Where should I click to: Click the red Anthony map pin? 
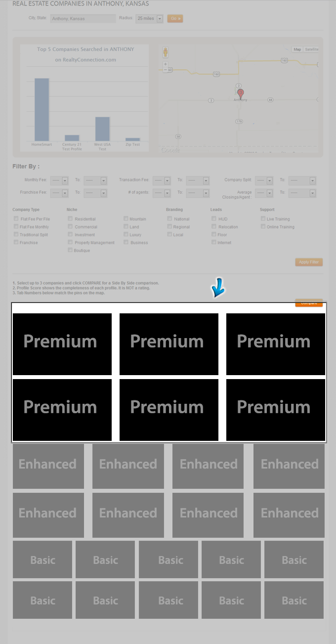pos(241,94)
